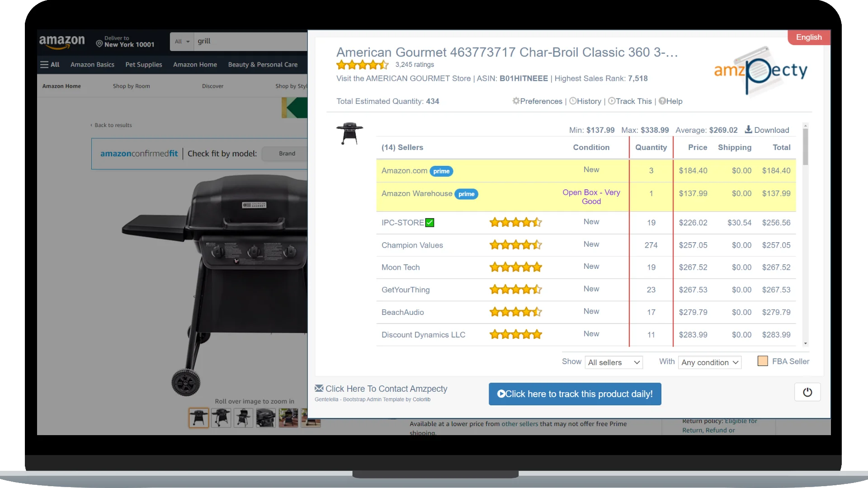
Task: Click the Amazon Basics menu tab
Action: tap(92, 64)
